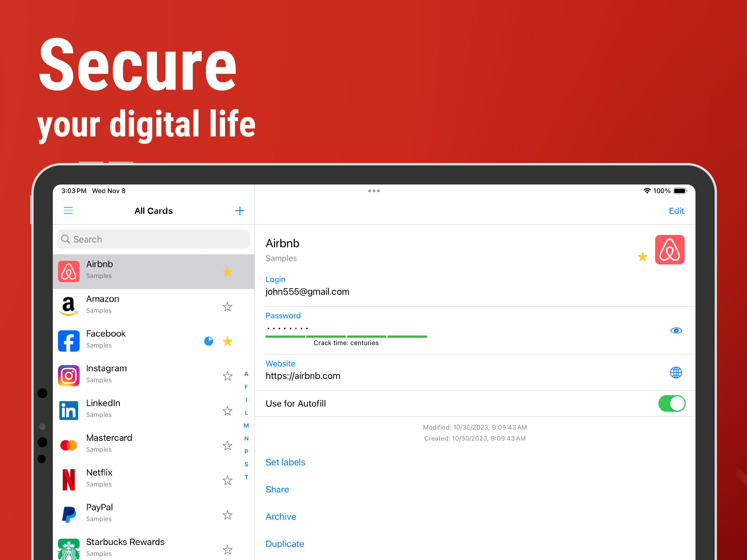Open the Facebook card

pyautogui.click(x=154, y=341)
